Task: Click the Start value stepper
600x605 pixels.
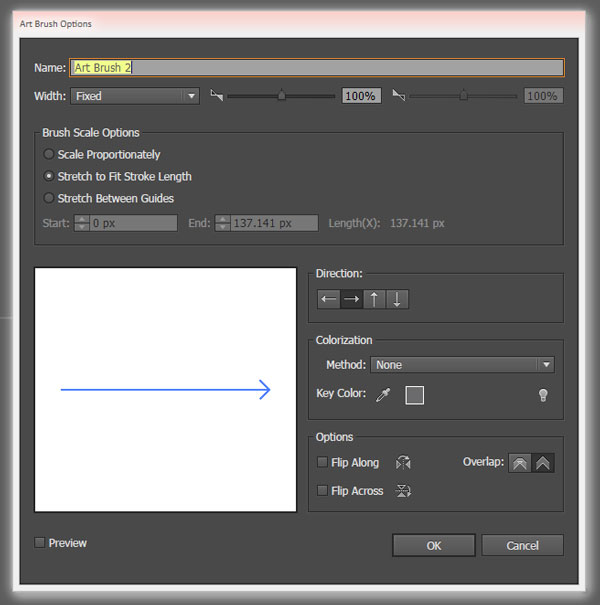Action: click(82, 223)
